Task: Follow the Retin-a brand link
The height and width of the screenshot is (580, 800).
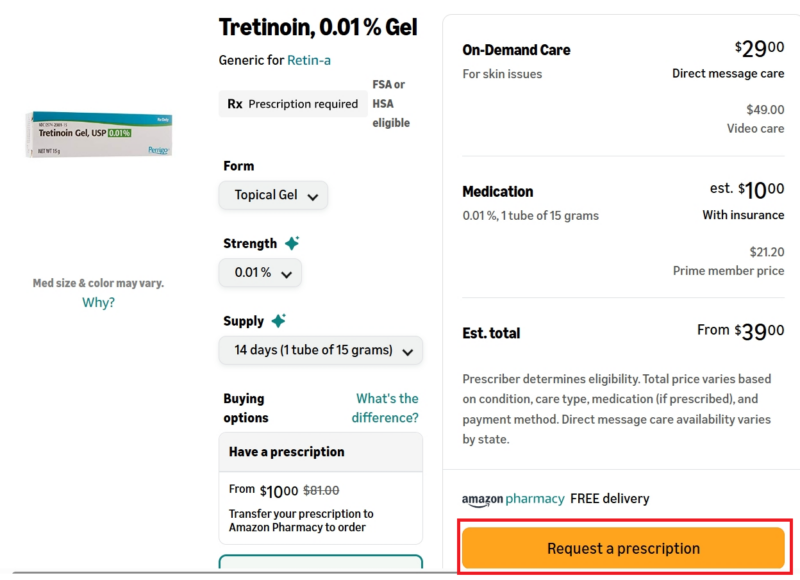Action: pos(309,60)
